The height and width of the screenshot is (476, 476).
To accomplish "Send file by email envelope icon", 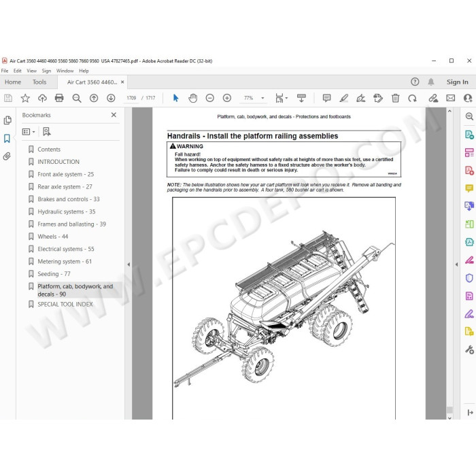I will (450, 98).
